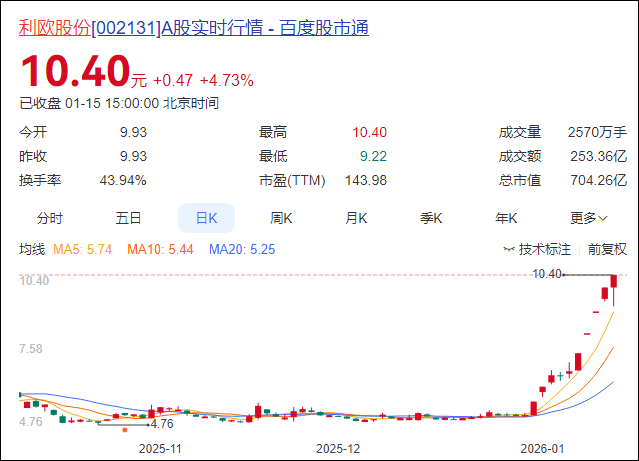Click the 7.58 y-axis label
Image resolution: width=639 pixels, height=461 pixels.
(x=31, y=349)
